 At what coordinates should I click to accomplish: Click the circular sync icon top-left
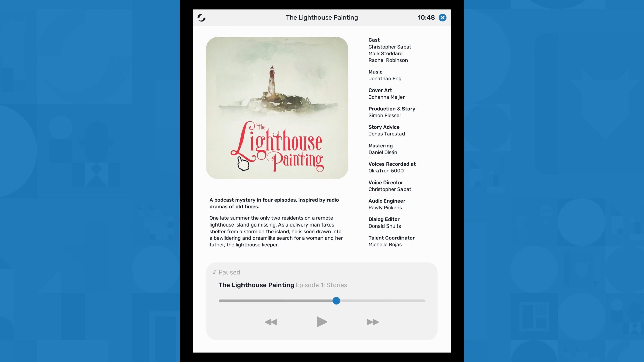point(202,18)
